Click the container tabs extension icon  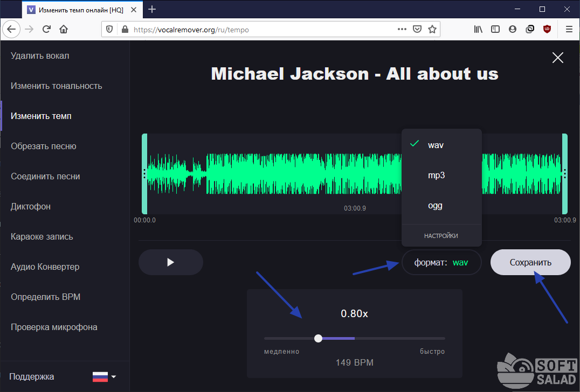[x=530, y=29]
